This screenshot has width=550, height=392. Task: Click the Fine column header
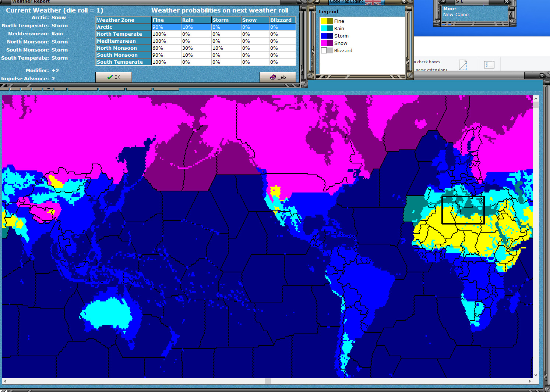coord(166,20)
